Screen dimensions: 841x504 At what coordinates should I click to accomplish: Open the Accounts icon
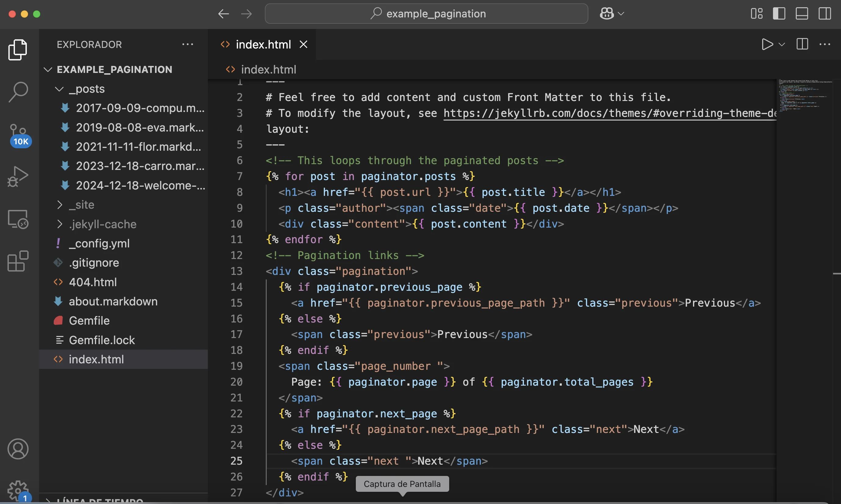coord(18,449)
